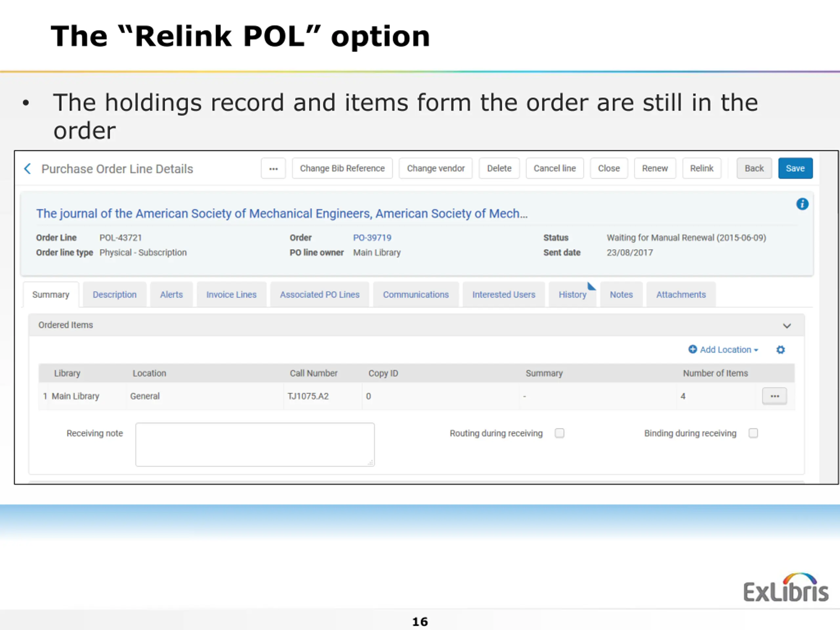Open the History tab
840x630 pixels.
pyautogui.click(x=572, y=295)
